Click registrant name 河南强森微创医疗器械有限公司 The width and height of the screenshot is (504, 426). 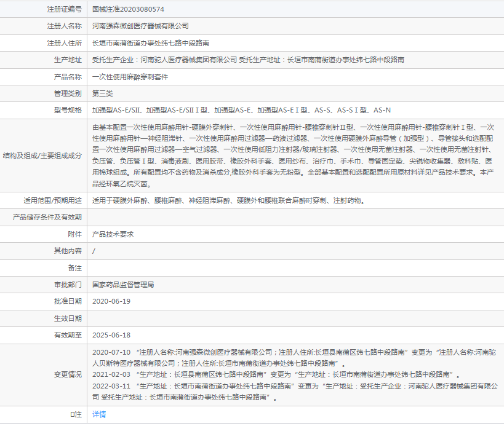click(140, 26)
